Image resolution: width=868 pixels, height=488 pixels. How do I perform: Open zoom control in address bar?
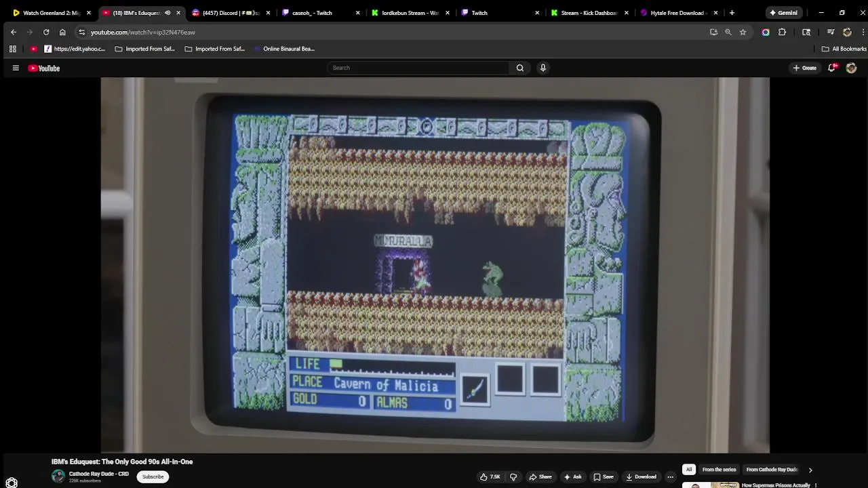(728, 32)
